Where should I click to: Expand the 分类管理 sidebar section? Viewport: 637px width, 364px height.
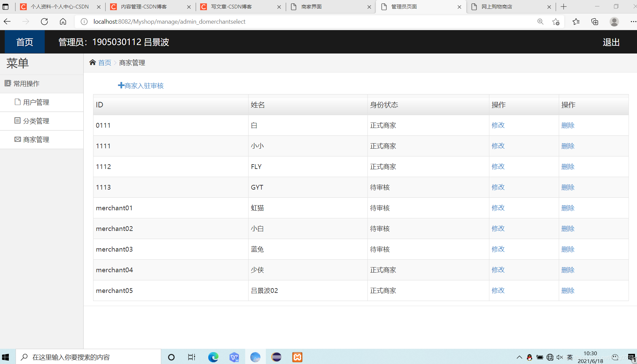(x=36, y=121)
